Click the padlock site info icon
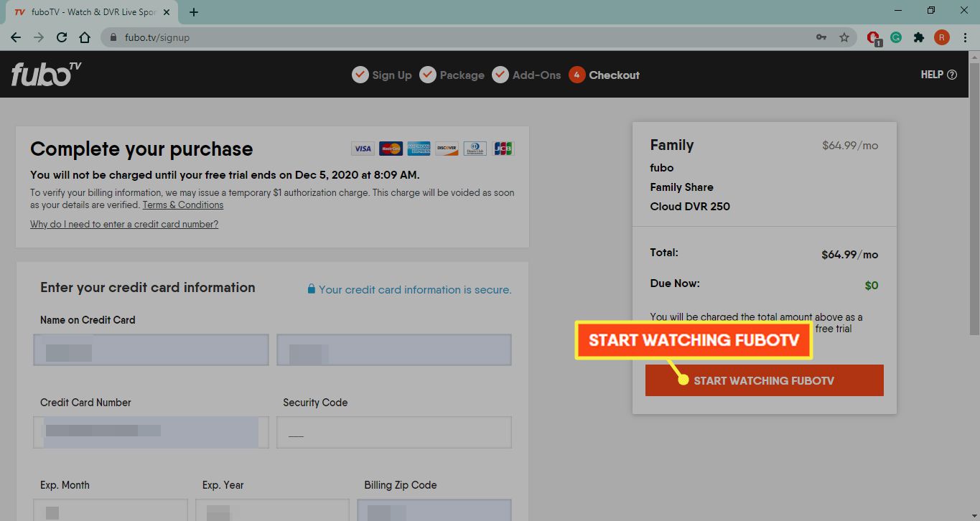980x521 pixels. click(x=113, y=37)
